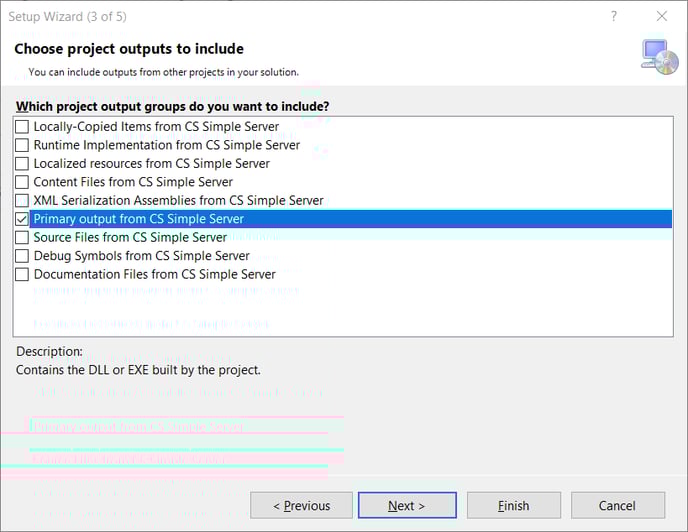Enable the Documentation Files checkbox
The width and height of the screenshot is (688, 532).
(23, 274)
